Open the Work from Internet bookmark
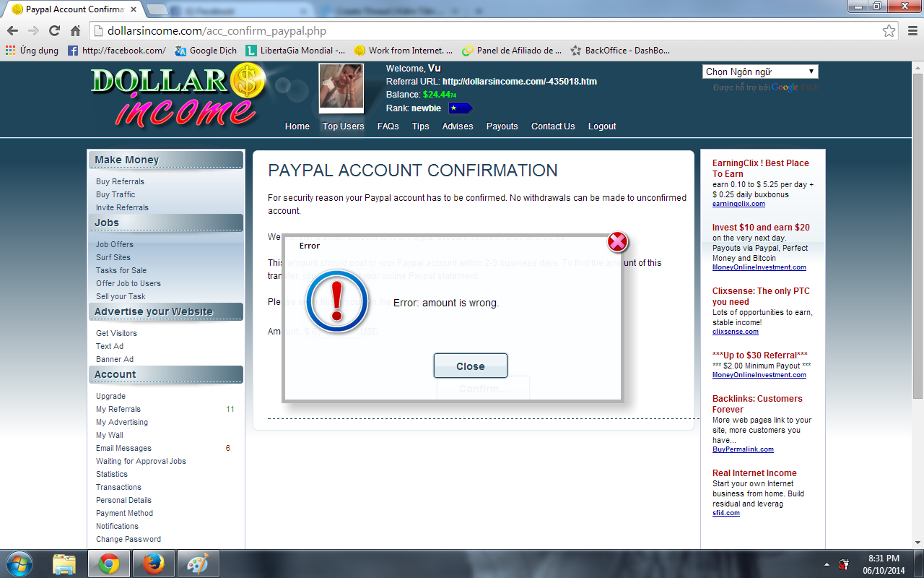 404,51
